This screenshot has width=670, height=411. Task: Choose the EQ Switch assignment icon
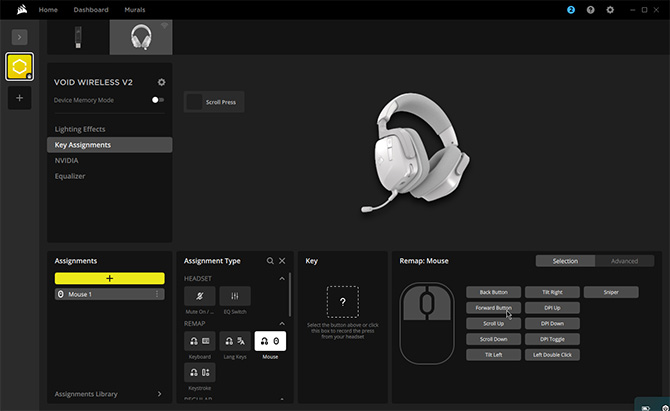tap(235, 296)
